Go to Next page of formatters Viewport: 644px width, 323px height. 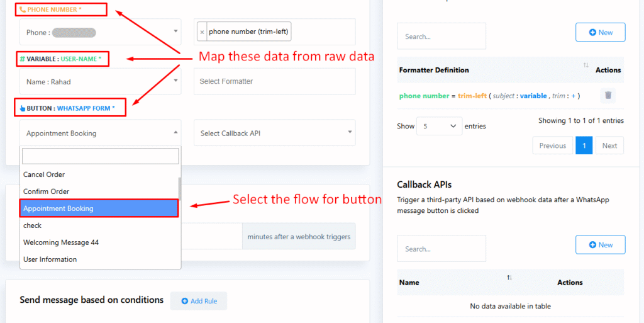pyautogui.click(x=609, y=145)
